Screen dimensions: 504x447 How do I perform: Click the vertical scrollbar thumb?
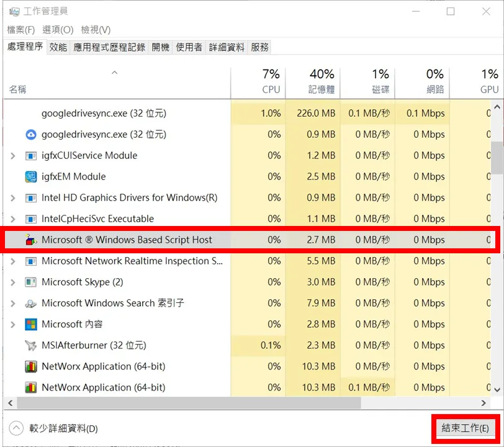click(497, 158)
